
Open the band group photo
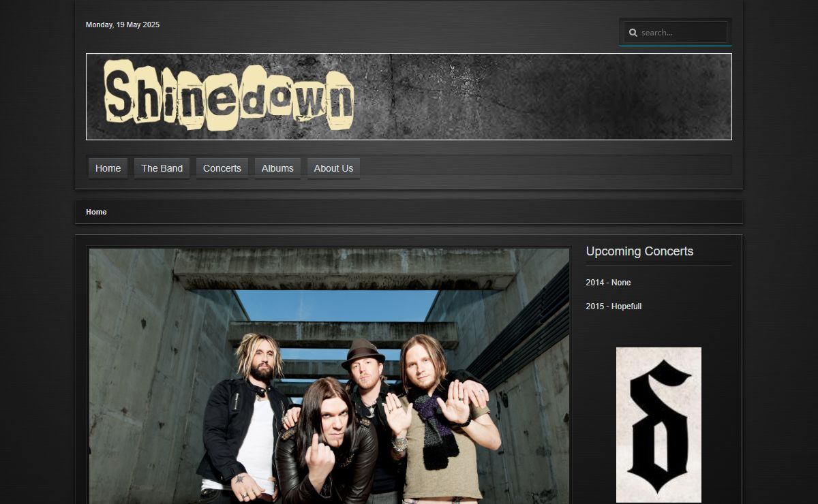coord(329,376)
